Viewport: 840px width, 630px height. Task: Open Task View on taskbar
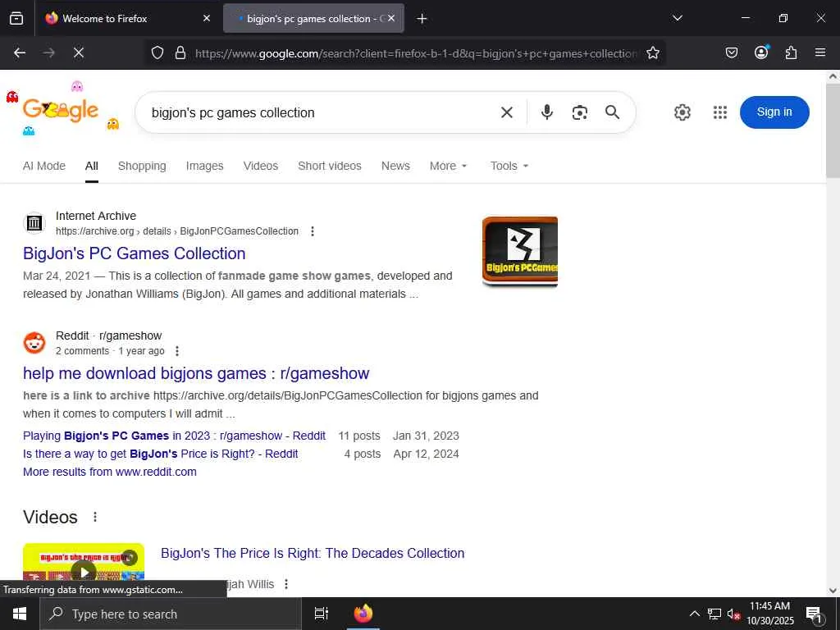pos(321,614)
